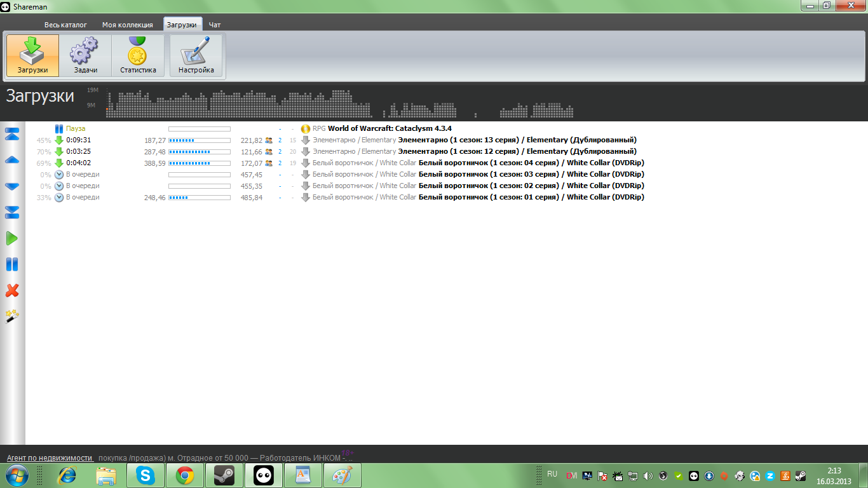Open the Настройка settings button

coord(196,56)
